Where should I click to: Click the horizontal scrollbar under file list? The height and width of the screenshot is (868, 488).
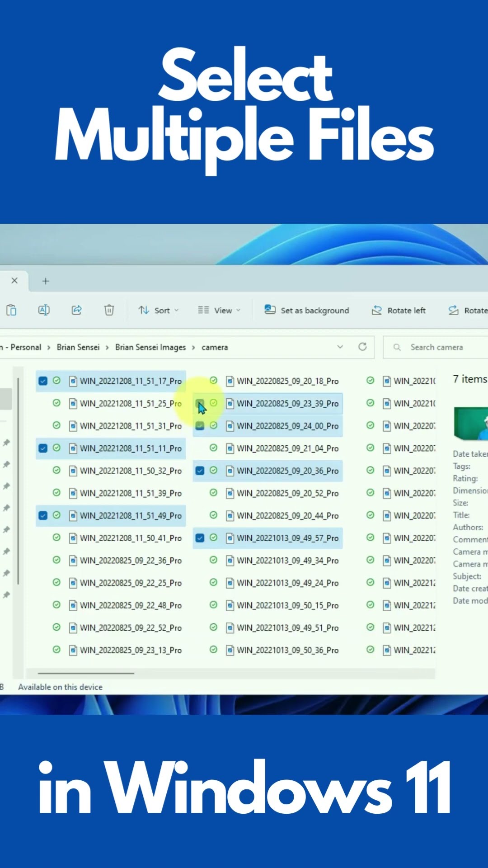point(86,673)
